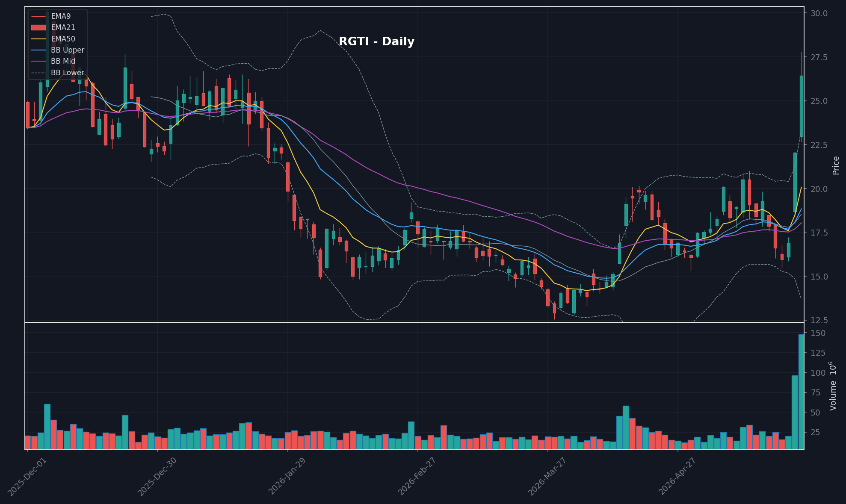Screen dimensions: 846x504
Task: Click the RGTI - Daily chart title
Action: pos(376,41)
